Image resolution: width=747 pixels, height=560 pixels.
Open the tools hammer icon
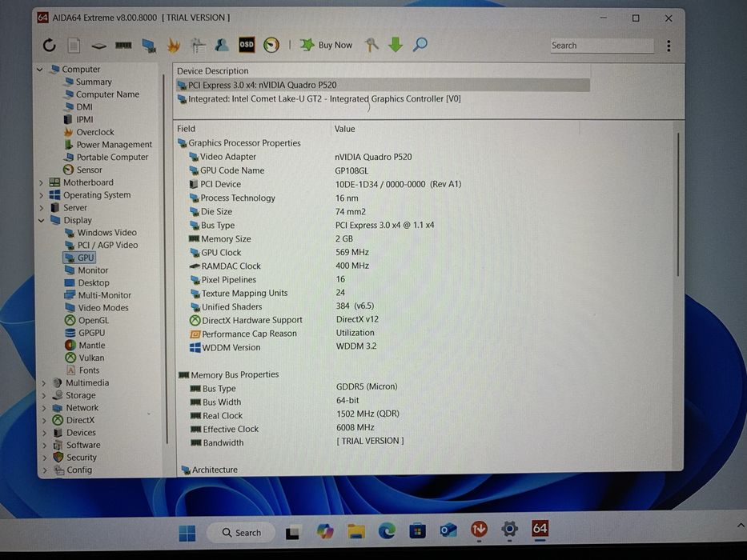pyautogui.click(x=371, y=46)
